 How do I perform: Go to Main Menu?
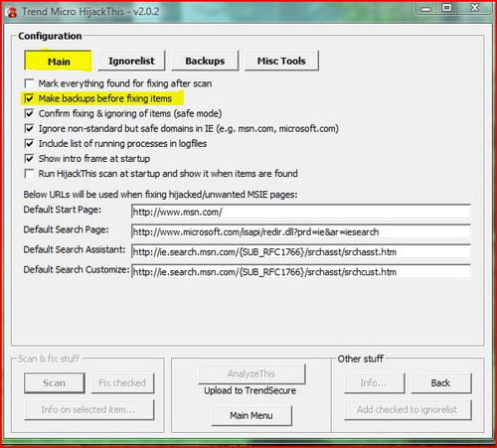pos(251,415)
